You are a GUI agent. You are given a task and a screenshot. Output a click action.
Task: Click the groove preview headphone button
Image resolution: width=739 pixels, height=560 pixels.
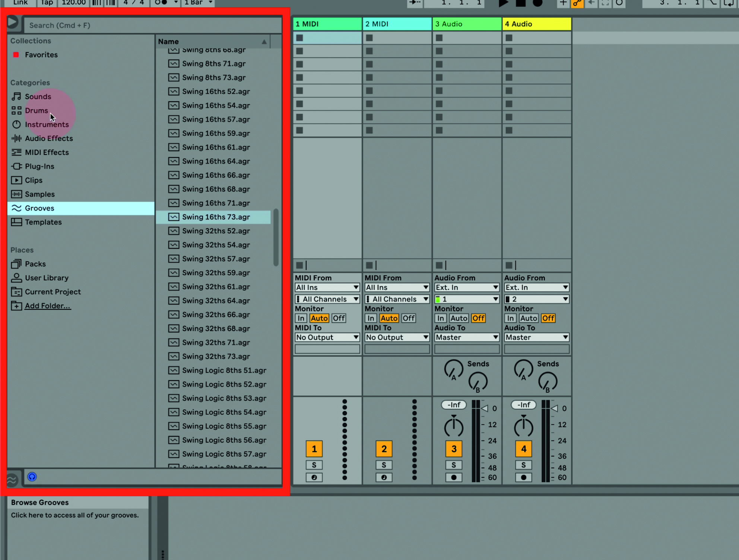pos(32,477)
